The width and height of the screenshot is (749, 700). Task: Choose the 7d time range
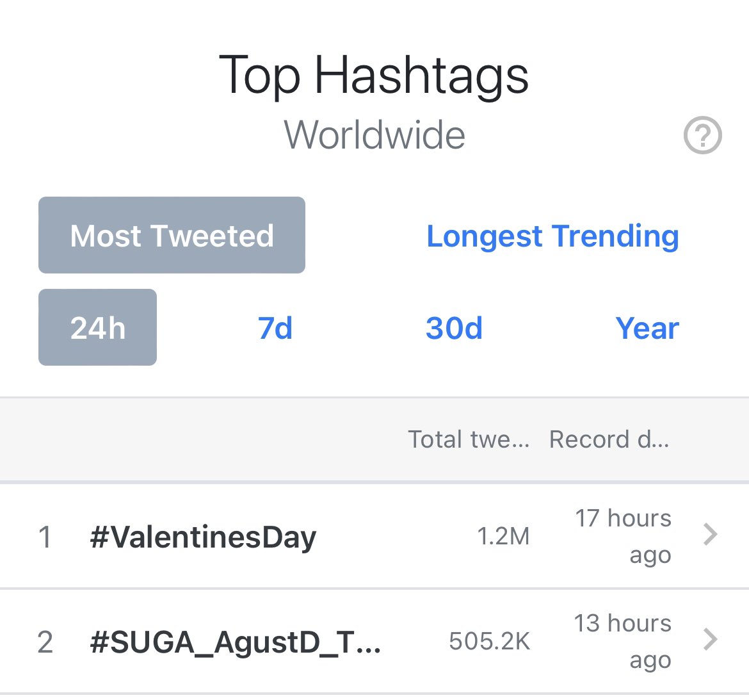pos(275,329)
